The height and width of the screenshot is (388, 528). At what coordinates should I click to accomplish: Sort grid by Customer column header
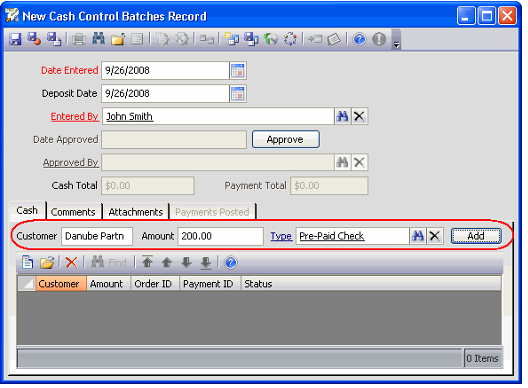[x=61, y=284]
